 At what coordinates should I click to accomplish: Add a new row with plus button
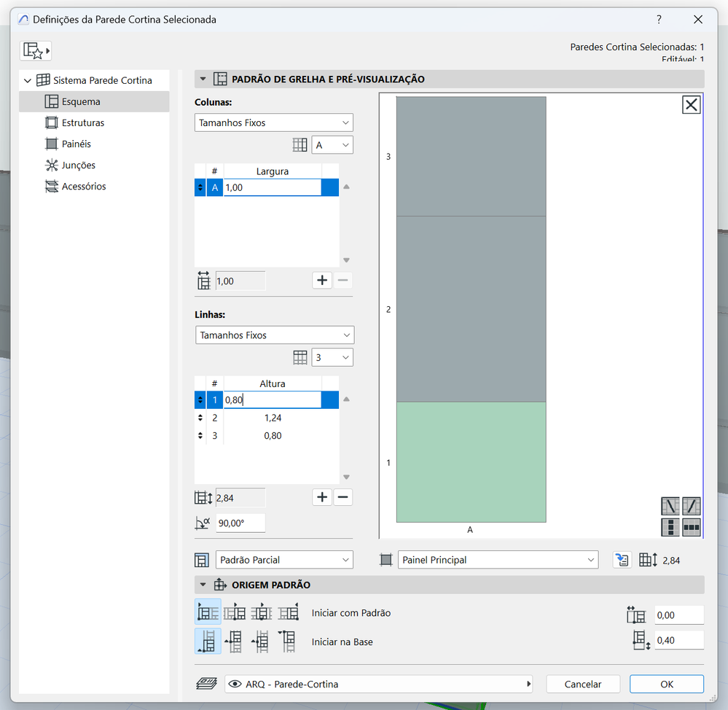tap(322, 497)
